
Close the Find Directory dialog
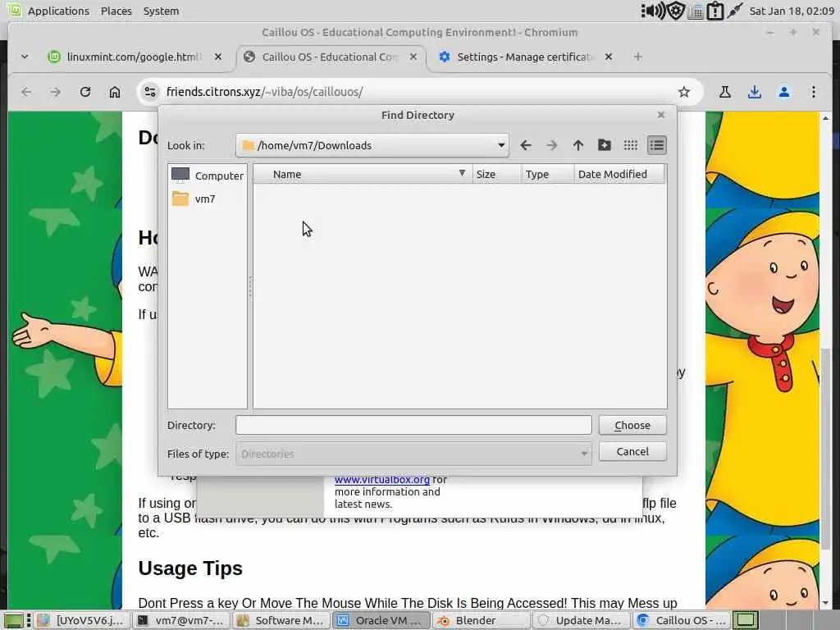pyautogui.click(x=661, y=115)
